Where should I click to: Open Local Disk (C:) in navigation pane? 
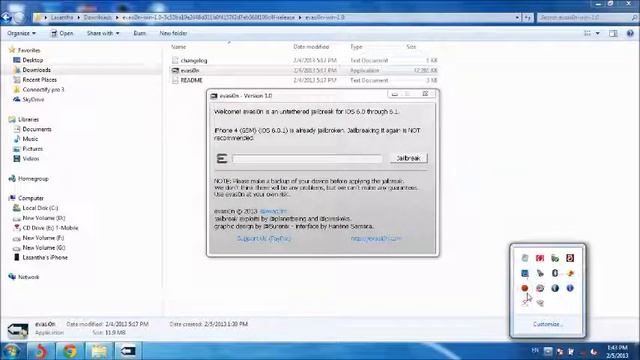pos(40,208)
